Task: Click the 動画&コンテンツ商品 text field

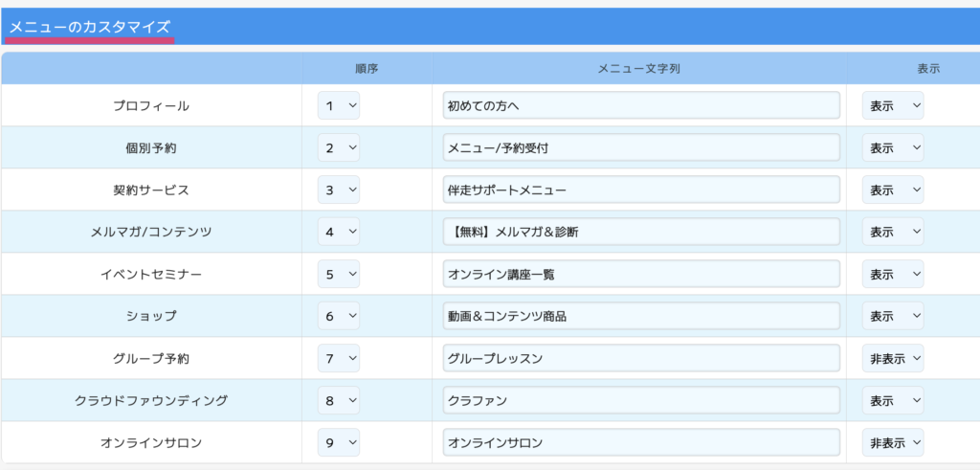Action: [x=641, y=316]
